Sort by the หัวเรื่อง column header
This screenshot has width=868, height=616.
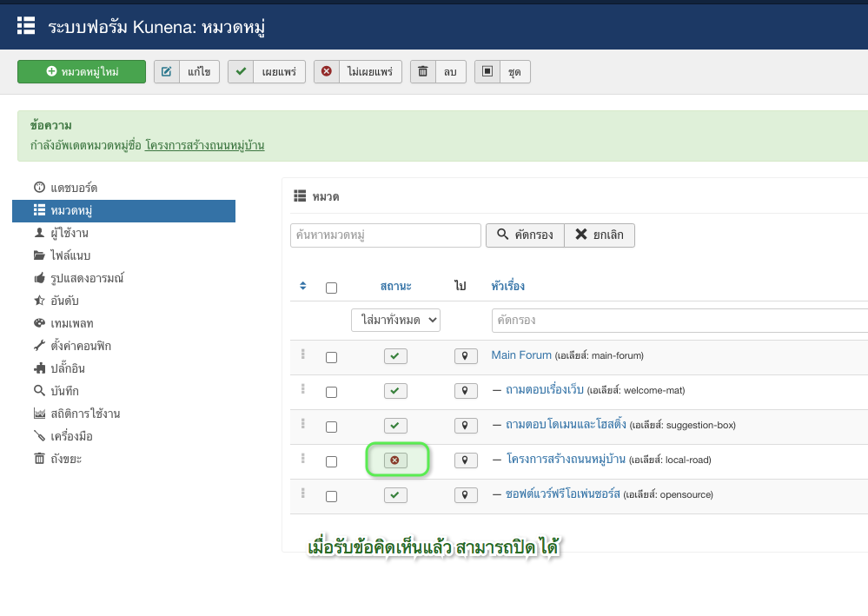tap(507, 286)
